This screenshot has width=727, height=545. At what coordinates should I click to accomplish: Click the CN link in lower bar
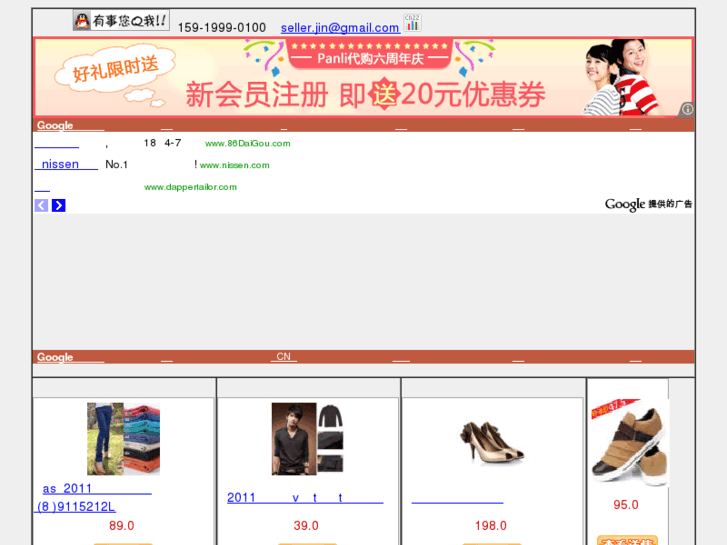(283, 356)
